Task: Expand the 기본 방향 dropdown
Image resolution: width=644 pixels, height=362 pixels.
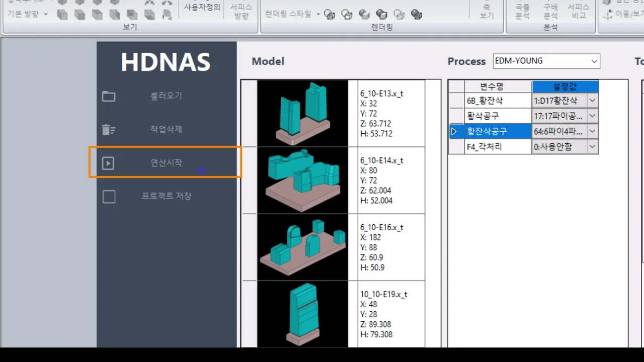Action: click(46, 14)
